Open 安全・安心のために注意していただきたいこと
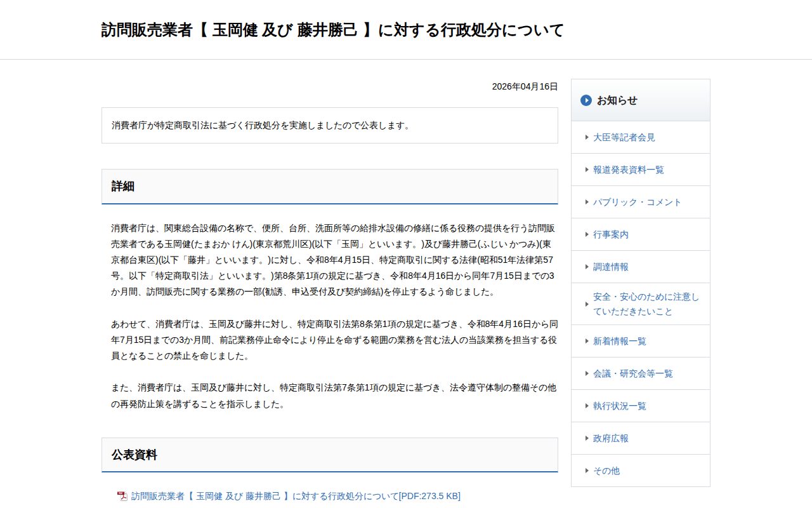 point(646,304)
